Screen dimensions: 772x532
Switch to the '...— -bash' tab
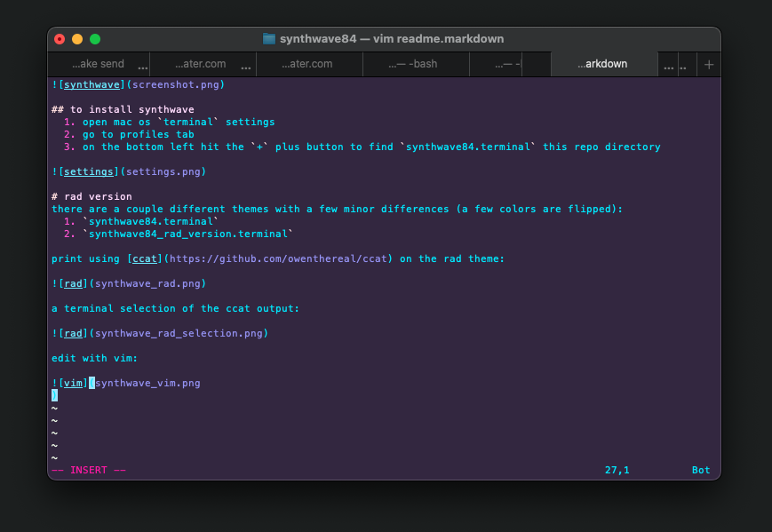(x=416, y=64)
